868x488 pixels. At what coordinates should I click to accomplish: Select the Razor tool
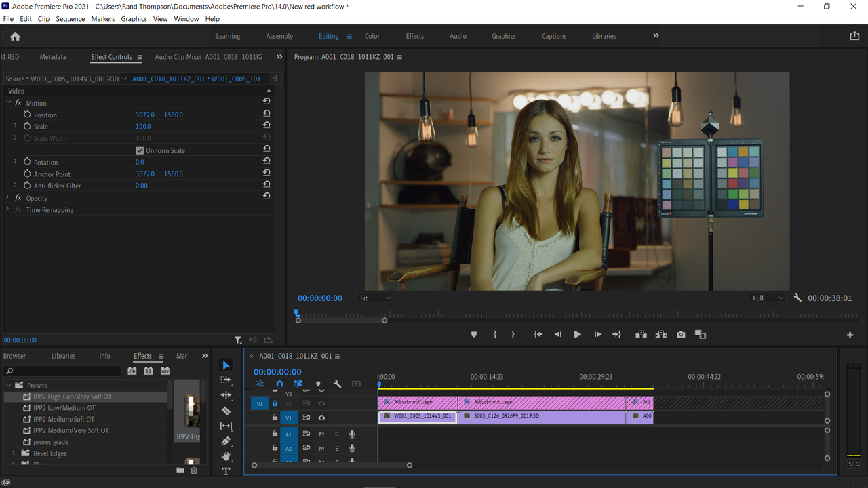(226, 411)
